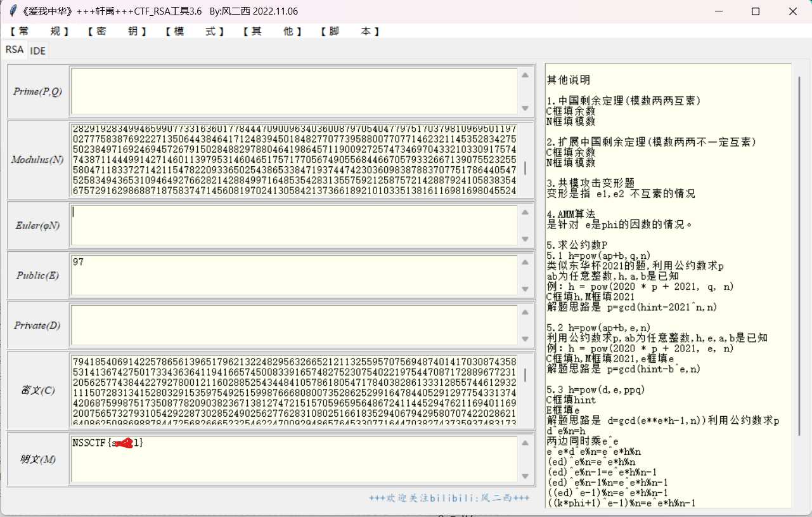The height and width of the screenshot is (517, 812).
Task: Click the 5.求公约数P line
Action: point(577,245)
